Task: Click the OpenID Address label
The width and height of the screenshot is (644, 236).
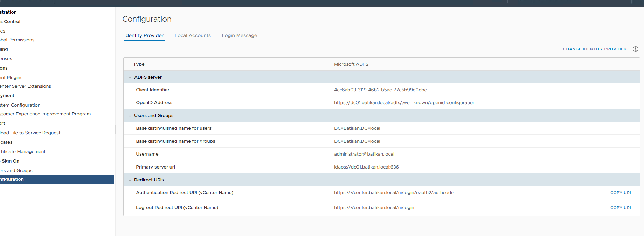Action: point(154,103)
